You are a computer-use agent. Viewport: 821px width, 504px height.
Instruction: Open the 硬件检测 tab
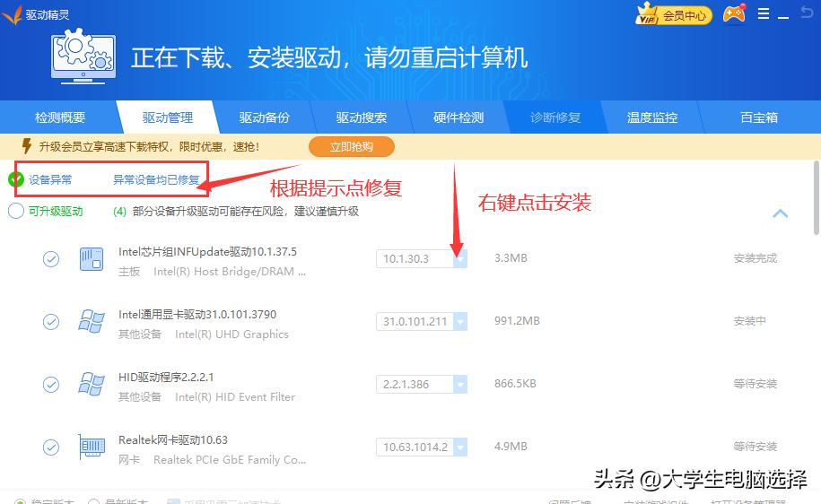click(459, 117)
